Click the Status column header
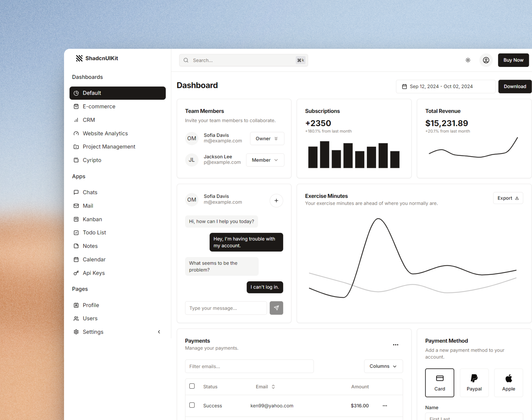The image size is (532, 420). pos(210,387)
